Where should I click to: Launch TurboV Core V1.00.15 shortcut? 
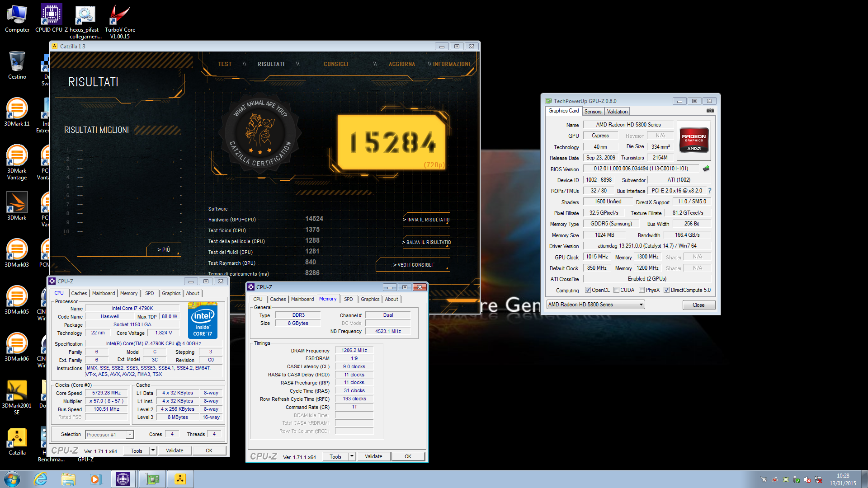coord(120,21)
